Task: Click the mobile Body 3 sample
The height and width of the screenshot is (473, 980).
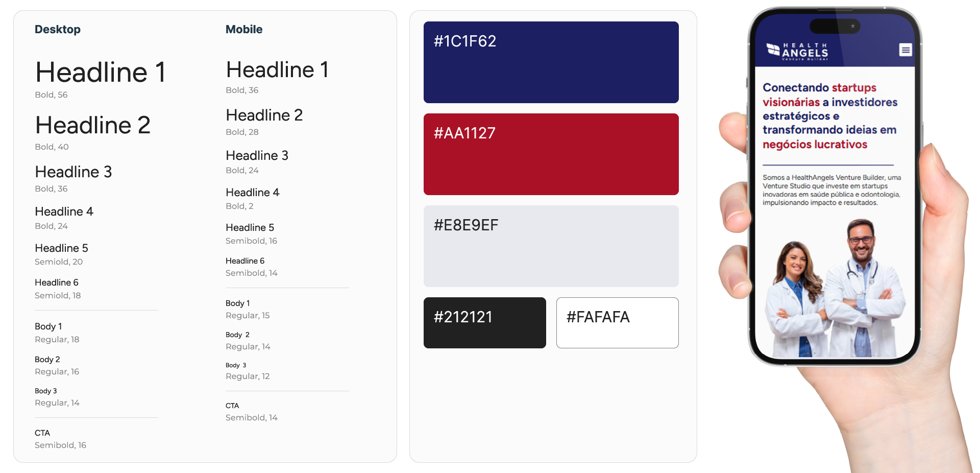Action: [x=236, y=365]
